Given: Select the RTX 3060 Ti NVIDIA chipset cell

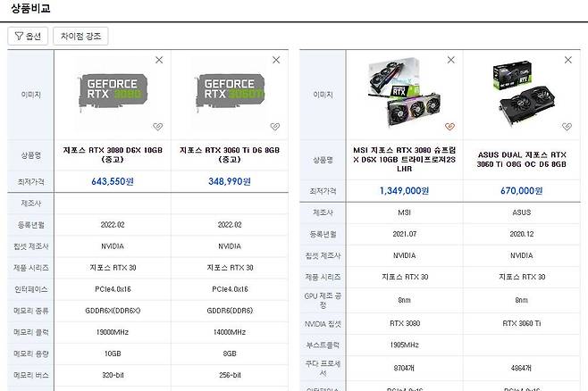Looking at the screenshot, I should [x=522, y=323].
